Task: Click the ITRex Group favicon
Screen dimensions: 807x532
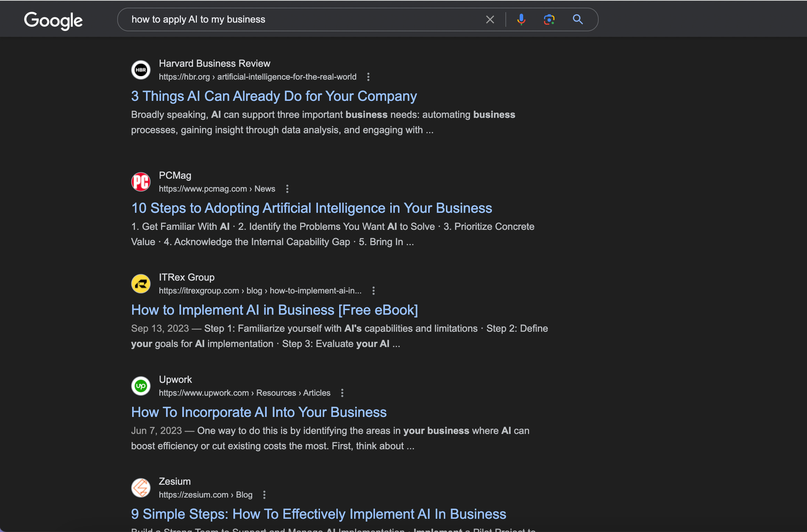Action: (x=141, y=284)
